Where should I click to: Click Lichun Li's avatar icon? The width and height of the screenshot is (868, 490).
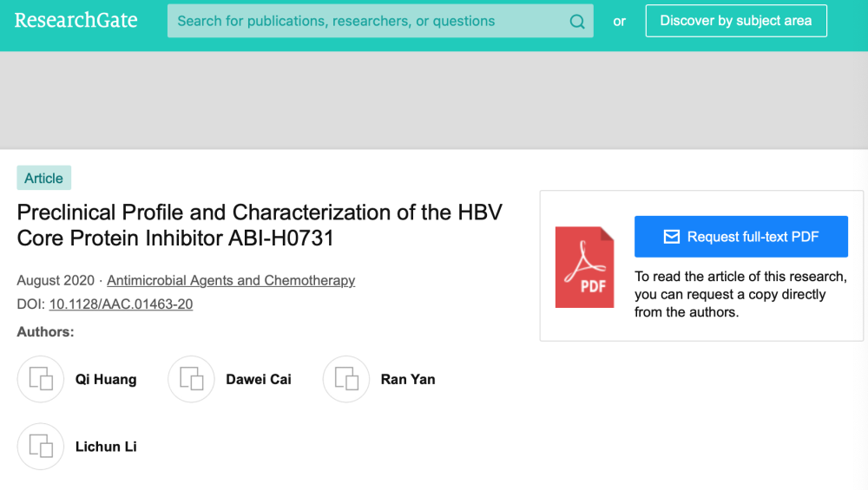coord(41,447)
